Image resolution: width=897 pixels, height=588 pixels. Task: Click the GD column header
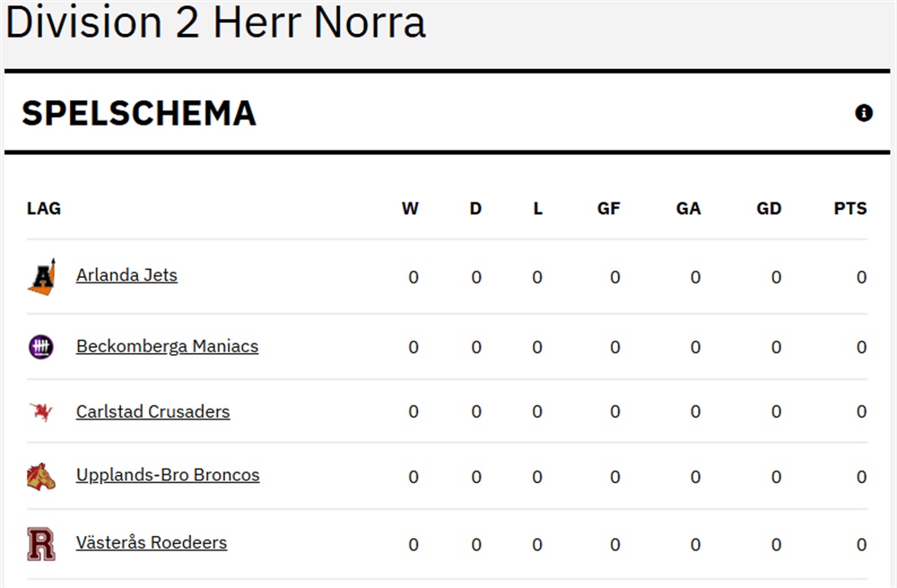769,209
